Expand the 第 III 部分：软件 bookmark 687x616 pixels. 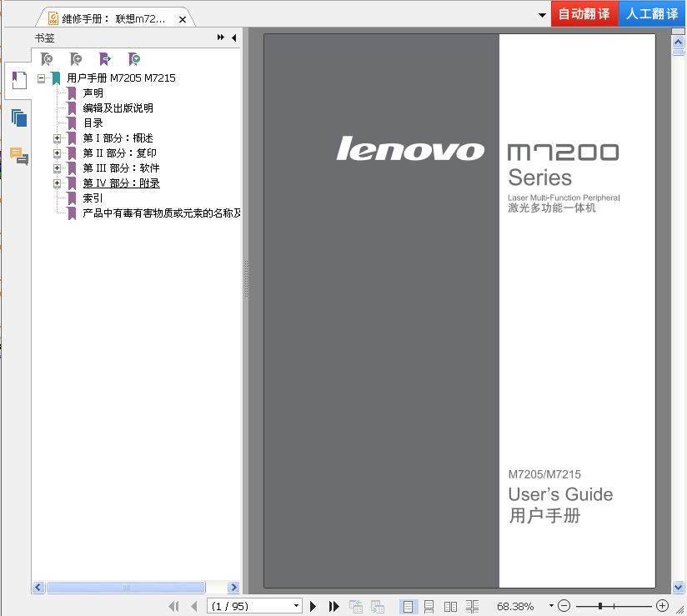click(x=57, y=168)
